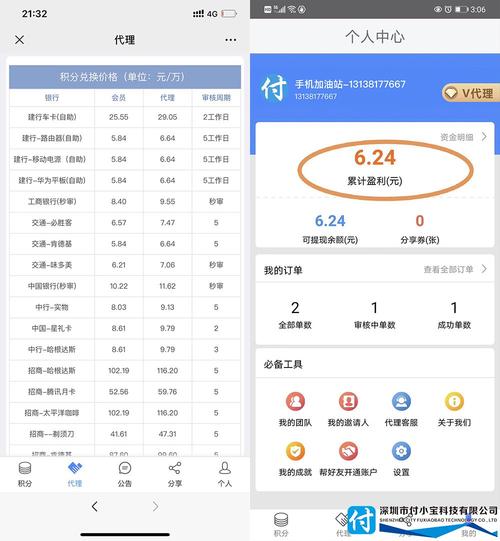Select the 中行-实物 row

125,307
